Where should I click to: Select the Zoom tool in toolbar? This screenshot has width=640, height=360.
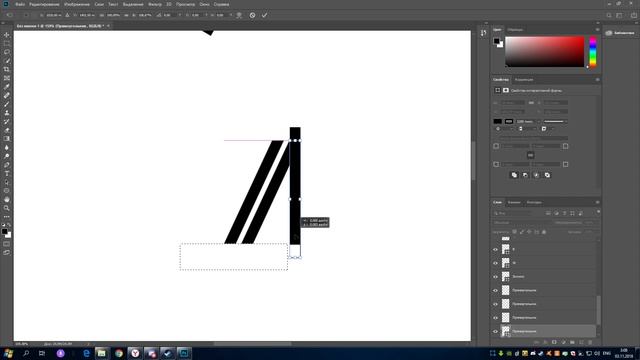[x=7, y=208]
